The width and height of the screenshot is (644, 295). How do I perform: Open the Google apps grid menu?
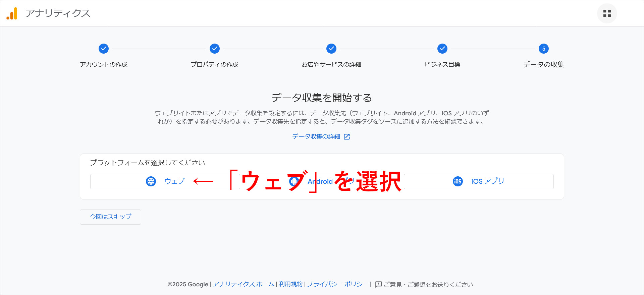[607, 13]
